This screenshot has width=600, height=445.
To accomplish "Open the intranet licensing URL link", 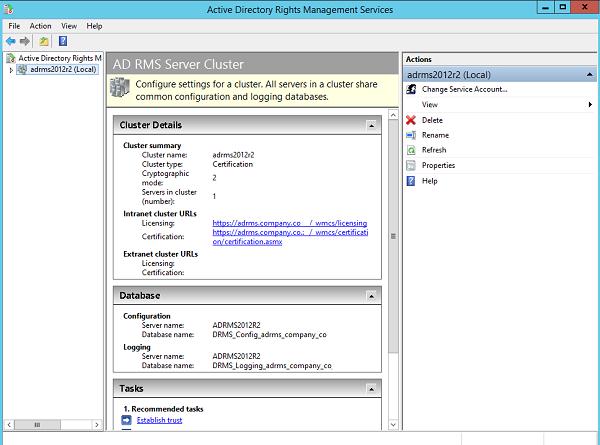I will [x=290, y=223].
